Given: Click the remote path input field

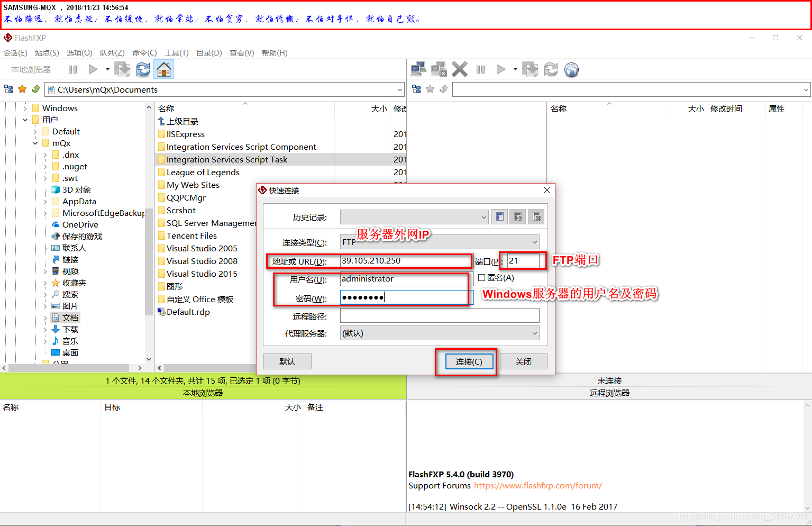Looking at the screenshot, I should [x=627, y=89].
